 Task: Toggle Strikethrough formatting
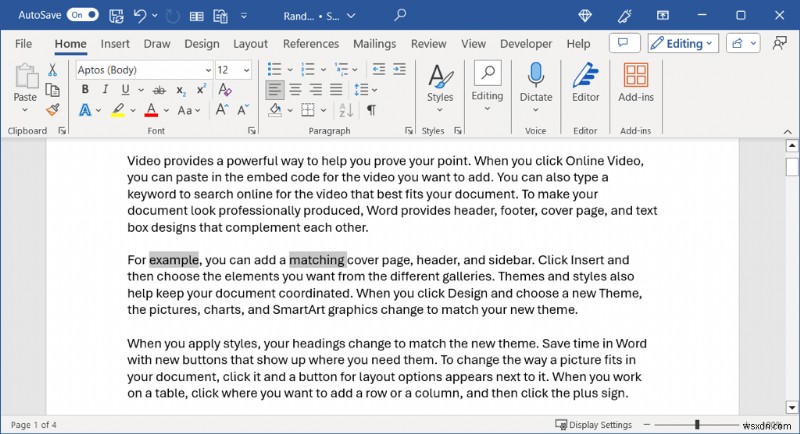(x=159, y=90)
